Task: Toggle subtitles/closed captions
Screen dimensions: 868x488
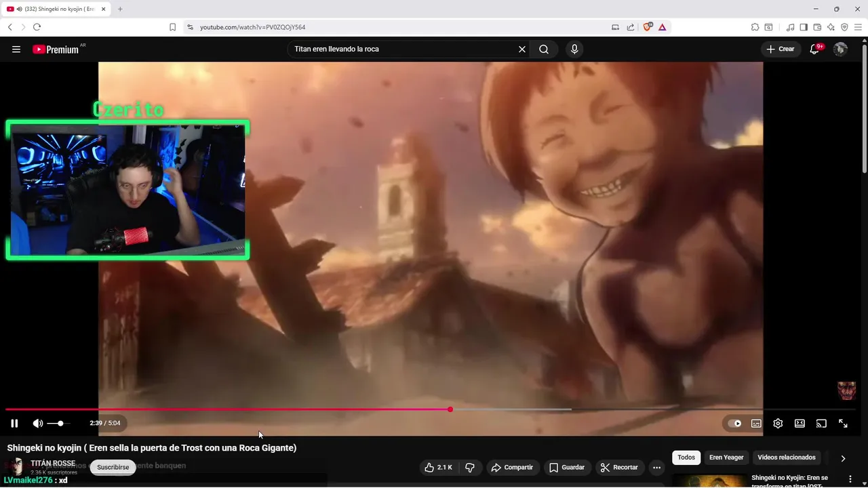Action: [x=756, y=424]
